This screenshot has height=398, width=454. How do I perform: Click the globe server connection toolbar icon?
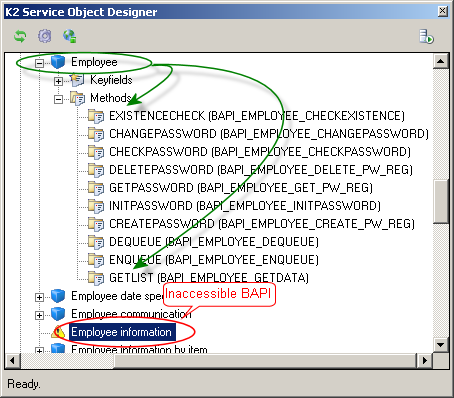[x=69, y=36]
